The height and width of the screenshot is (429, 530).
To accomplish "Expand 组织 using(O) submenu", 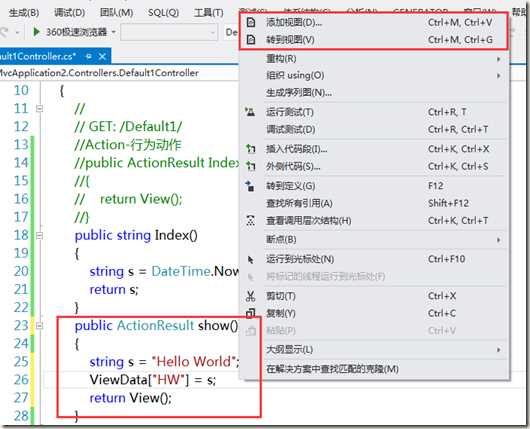I will 499,75.
